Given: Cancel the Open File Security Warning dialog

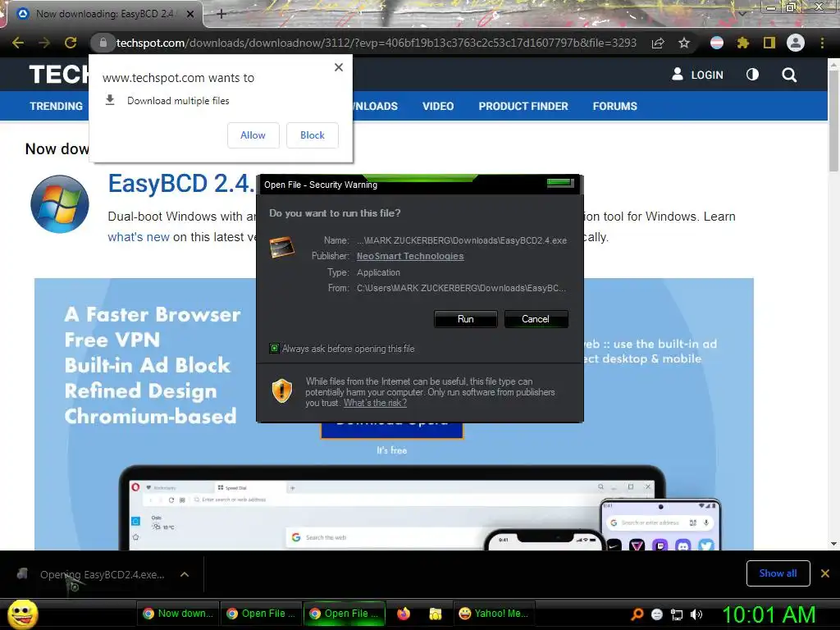Looking at the screenshot, I should [536, 319].
